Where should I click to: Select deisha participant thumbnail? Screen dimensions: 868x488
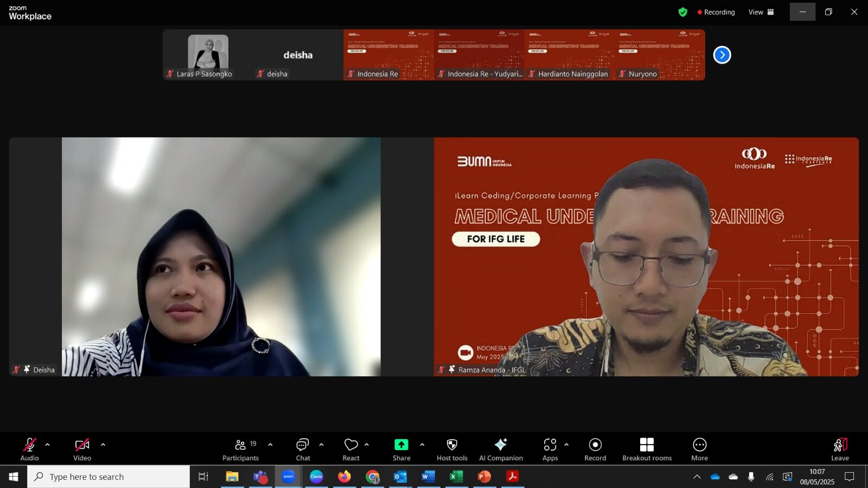[298, 55]
